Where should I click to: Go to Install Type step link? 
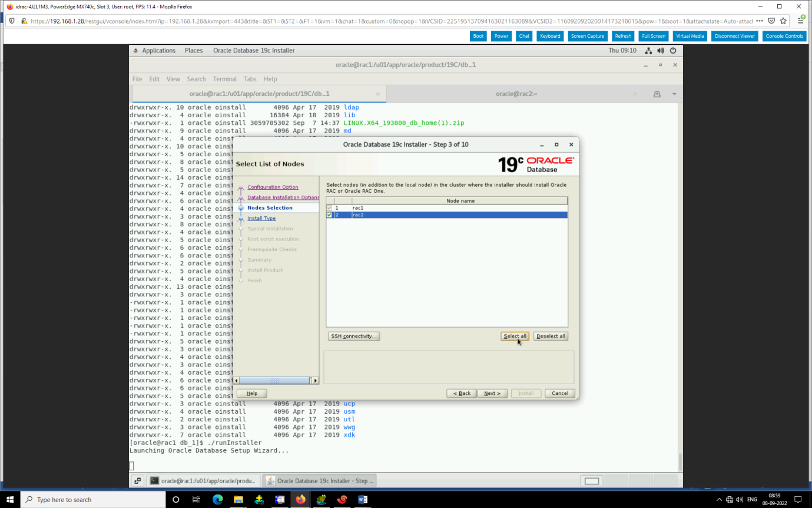click(x=261, y=218)
